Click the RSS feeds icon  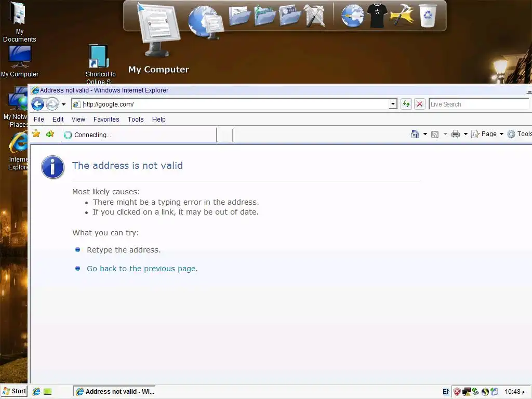click(x=435, y=135)
